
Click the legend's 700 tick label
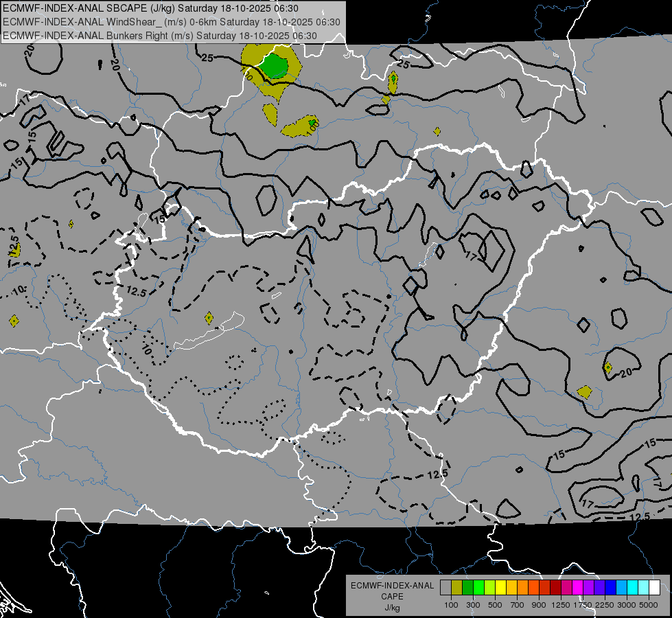(518, 605)
